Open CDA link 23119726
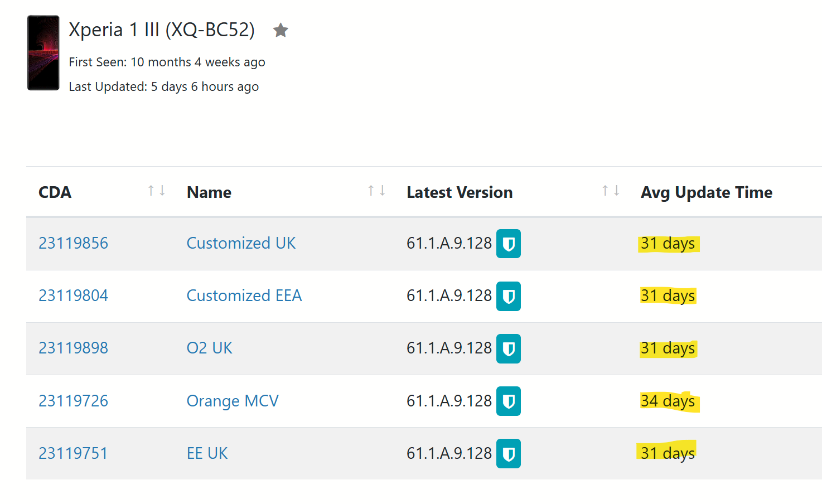 (73, 401)
